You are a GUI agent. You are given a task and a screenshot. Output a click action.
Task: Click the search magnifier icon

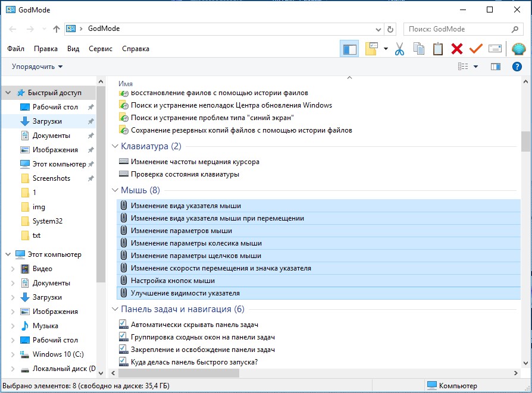point(515,29)
